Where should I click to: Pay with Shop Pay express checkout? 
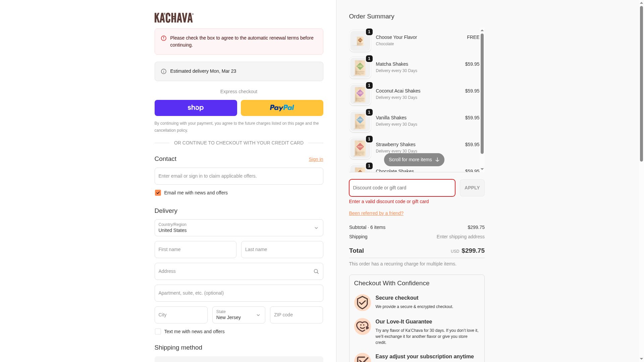click(196, 108)
